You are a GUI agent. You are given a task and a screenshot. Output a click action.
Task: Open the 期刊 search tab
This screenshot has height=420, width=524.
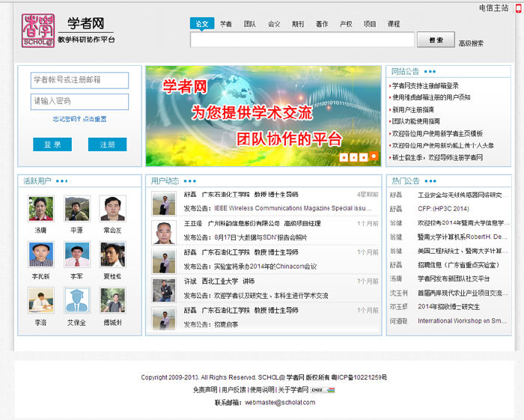coord(298,24)
